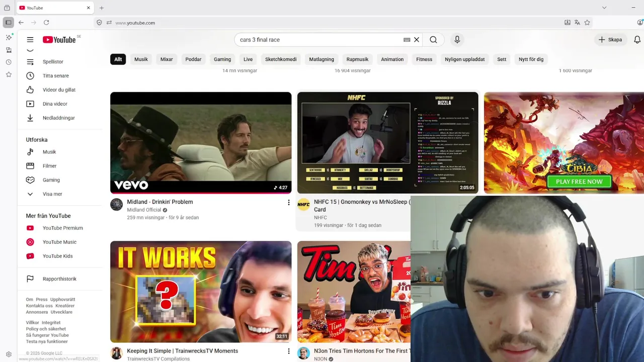Close the YouTube browser tab
Screen dimensions: 644x362
pyautogui.click(x=89, y=8)
